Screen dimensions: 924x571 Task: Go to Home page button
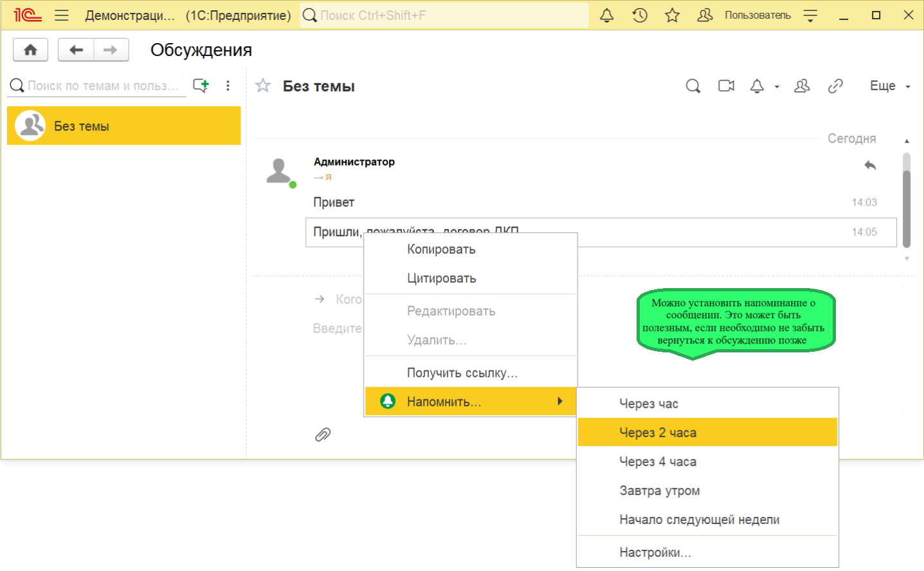click(30, 50)
